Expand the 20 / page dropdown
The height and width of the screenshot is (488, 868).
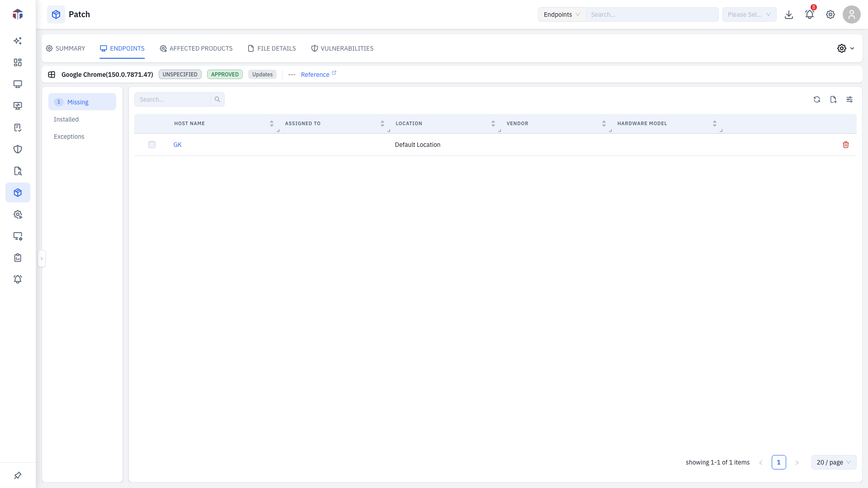[x=834, y=462]
